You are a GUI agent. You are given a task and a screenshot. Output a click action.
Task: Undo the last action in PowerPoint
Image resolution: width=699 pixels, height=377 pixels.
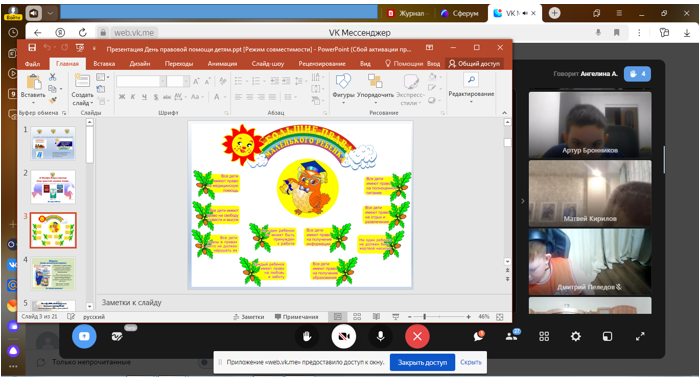click(47, 48)
